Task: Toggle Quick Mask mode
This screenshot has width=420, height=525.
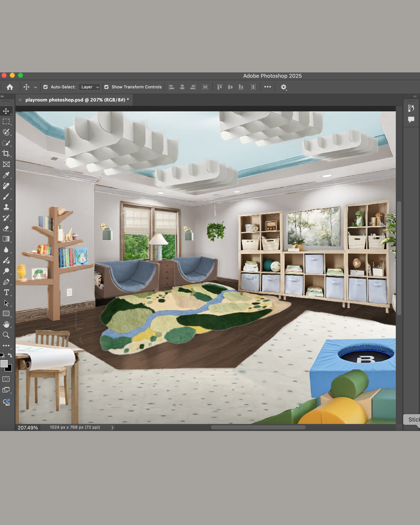Action: click(x=6, y=379)
